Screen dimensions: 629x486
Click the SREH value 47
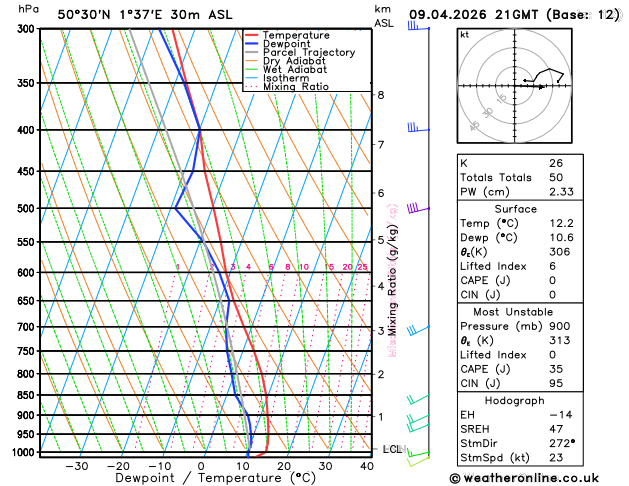(556, 429)
